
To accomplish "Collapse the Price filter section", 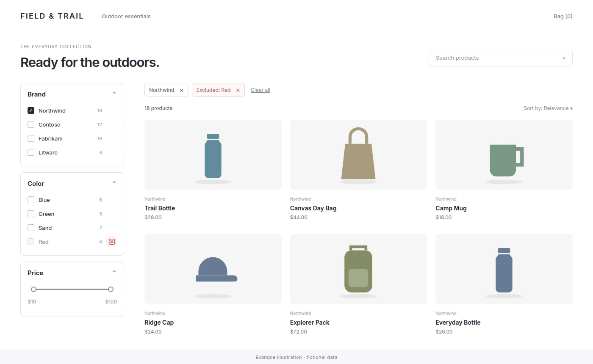I will click(114, 273).
